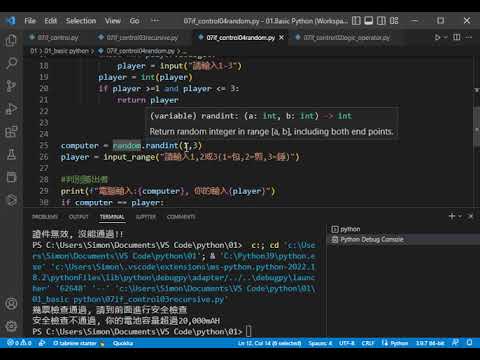480x360 pixels.
Task: Click the VS Code logo icon
Action: (x=11, y=21)
